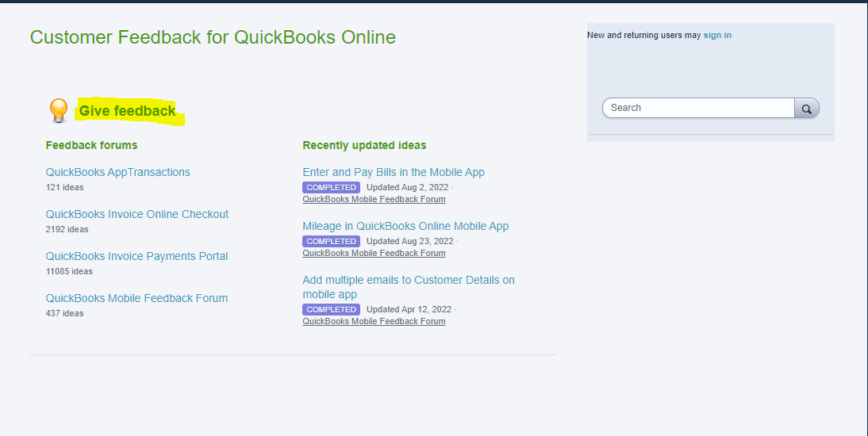Click the '121 ideas' count text
Screen dimensions: 868x436
(65, 187)
